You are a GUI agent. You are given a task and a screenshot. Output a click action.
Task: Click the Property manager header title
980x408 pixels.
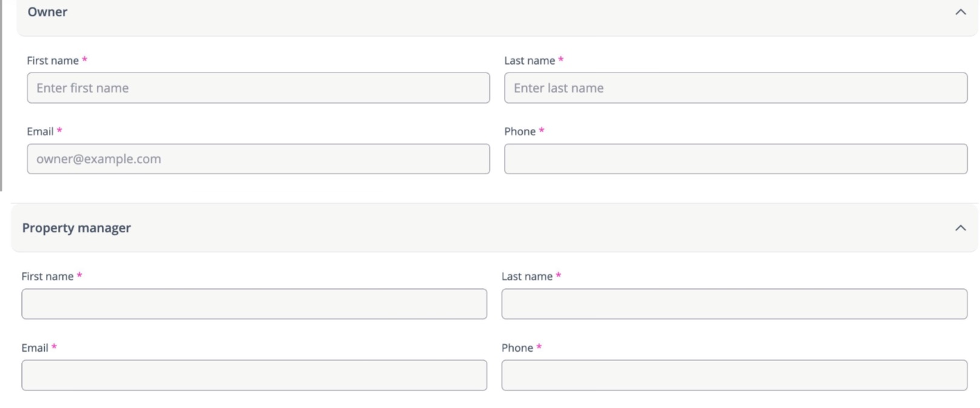(76, 228)
